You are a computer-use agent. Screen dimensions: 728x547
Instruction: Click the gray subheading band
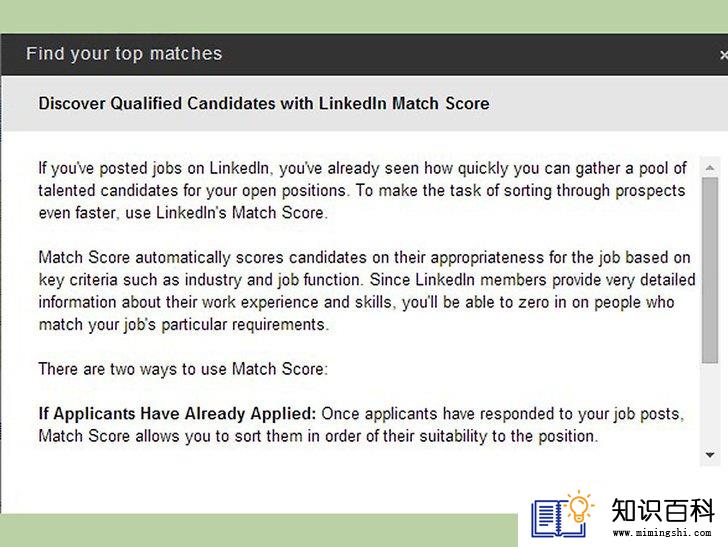pyautogui.click(x=364, y=104)
